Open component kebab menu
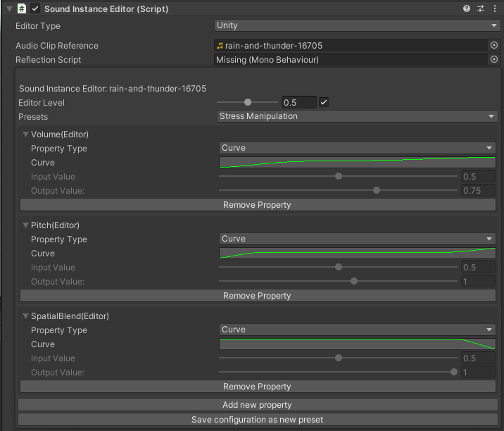The height and width of the screenshot is (431, 504). [x=495, y=9]
